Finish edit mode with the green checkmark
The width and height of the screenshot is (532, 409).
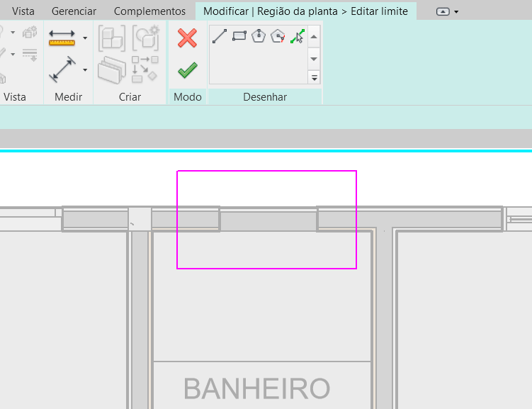[x=187, y=70]
